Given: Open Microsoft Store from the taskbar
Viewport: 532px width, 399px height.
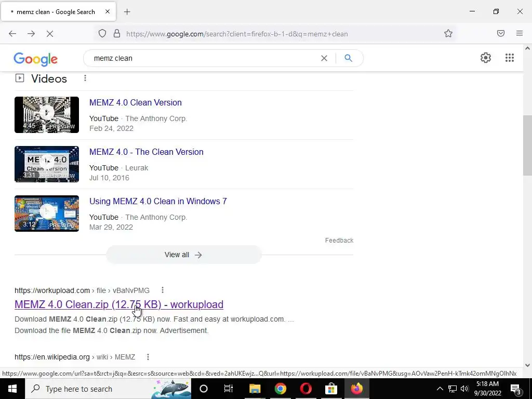Looking at the screenshot, I should [331, 389].
